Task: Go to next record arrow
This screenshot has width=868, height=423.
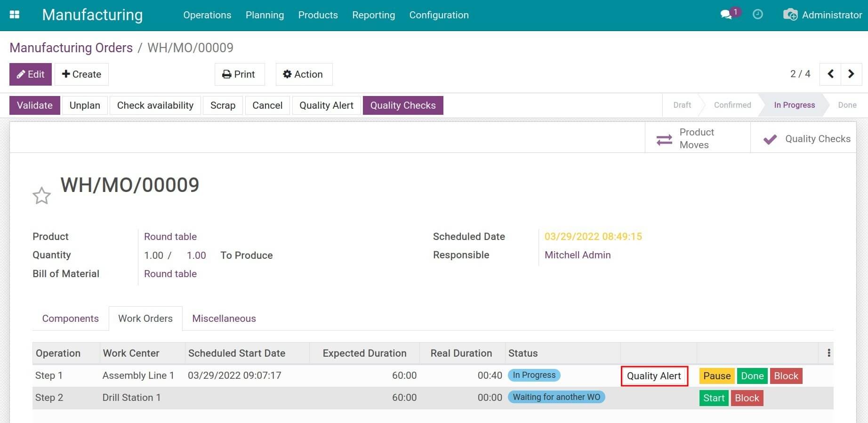Action: 851,74
